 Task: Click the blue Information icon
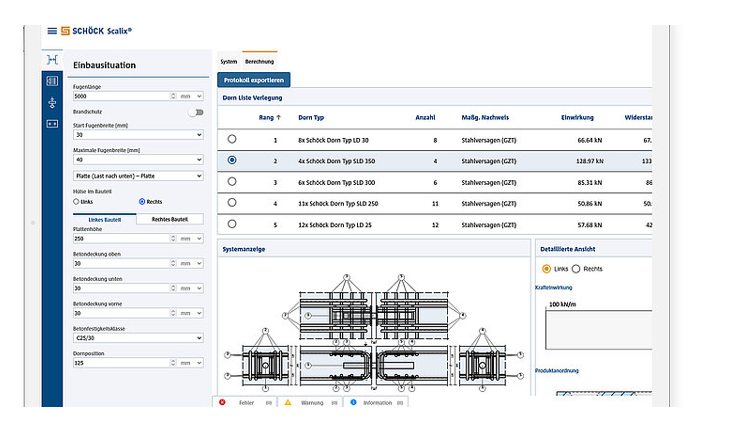352,402
